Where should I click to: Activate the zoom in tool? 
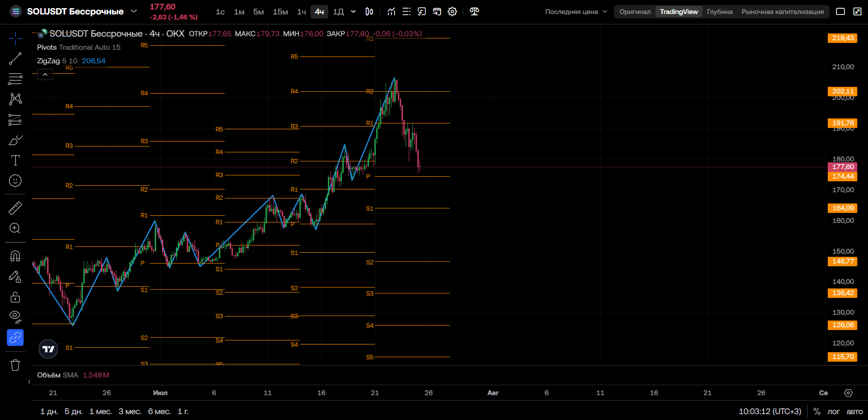tap(15, 228)
